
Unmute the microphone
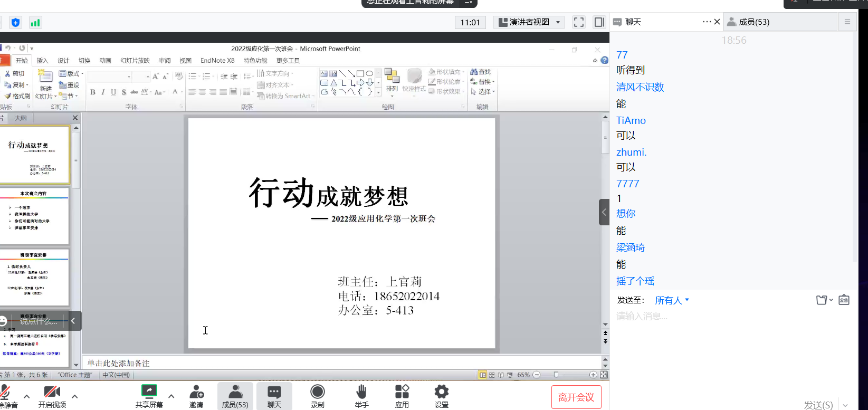6,392
